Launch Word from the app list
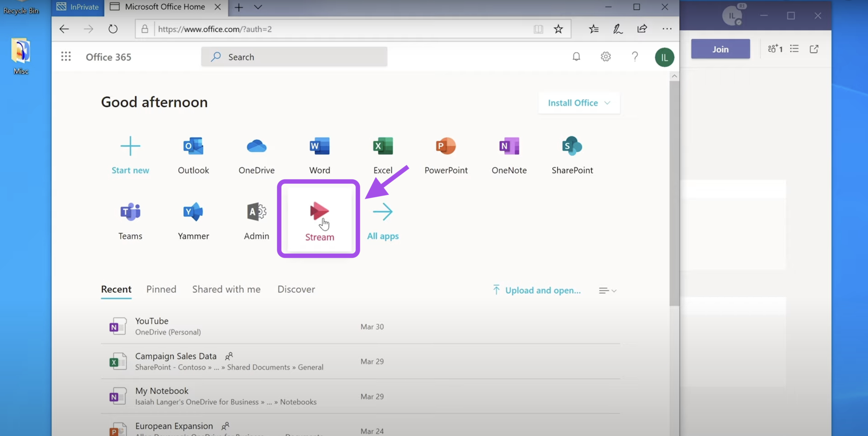This screenshot has height=436, width=868. pyautogui.click(x=319, y=155)
